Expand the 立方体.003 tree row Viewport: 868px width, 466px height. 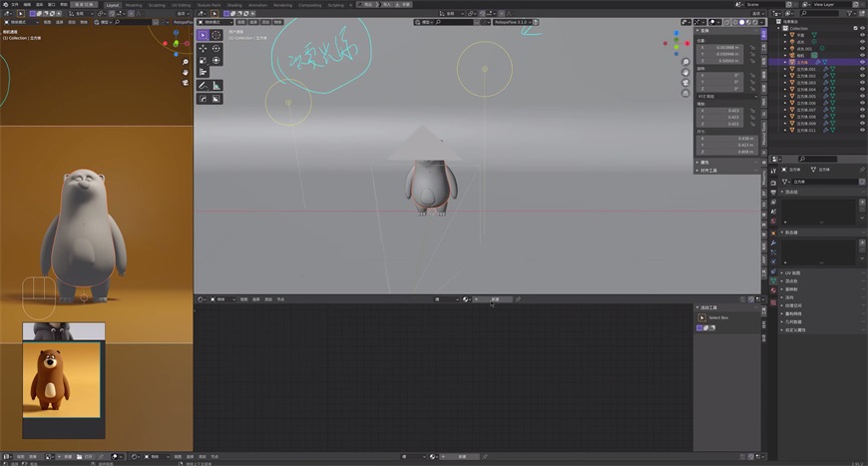pyautogui.click(x=785, y=83)
